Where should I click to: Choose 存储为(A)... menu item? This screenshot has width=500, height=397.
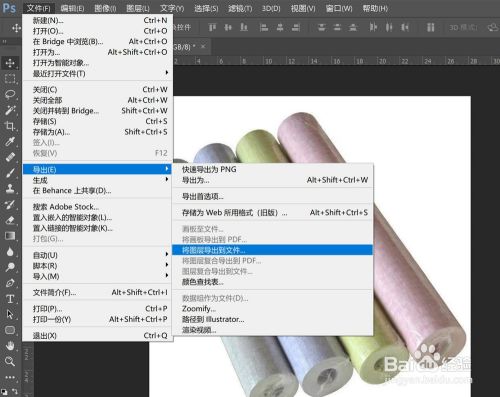98,132
